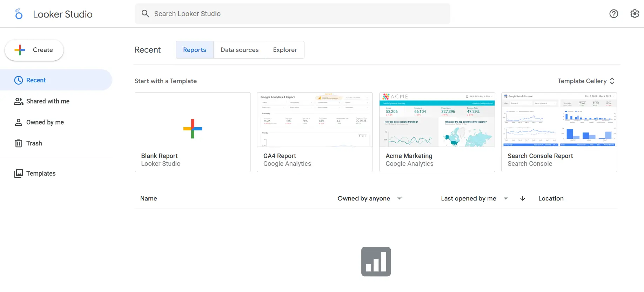Open Owned by me
Image resolution: width=644 pixels, height=292 pixels.
click(56, 122)
